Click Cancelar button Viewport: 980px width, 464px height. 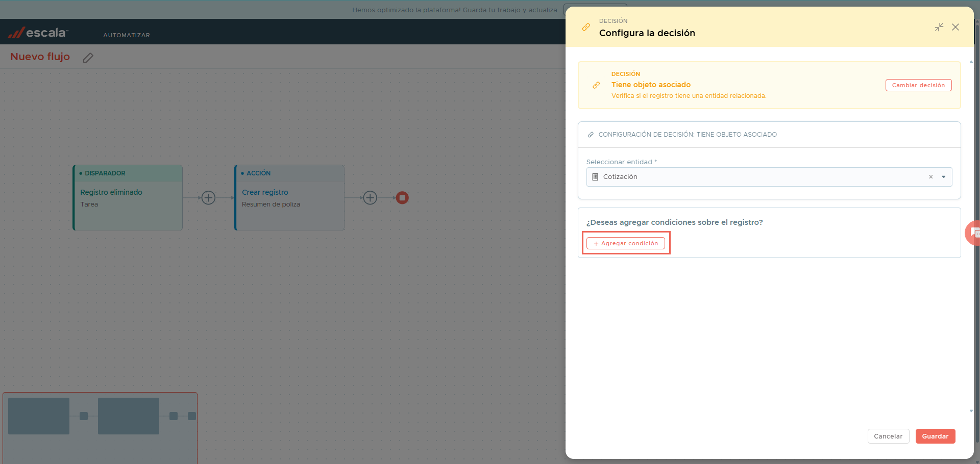point(888,436)
